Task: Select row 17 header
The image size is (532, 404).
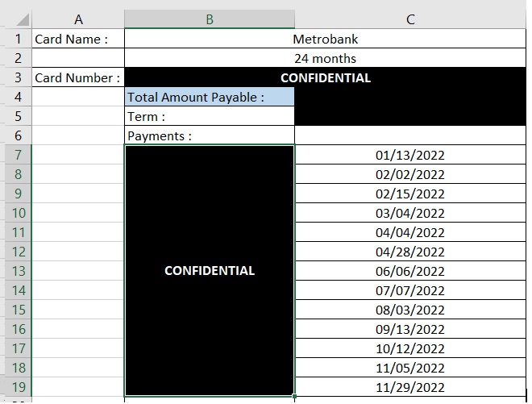Action: coord(18,348)
